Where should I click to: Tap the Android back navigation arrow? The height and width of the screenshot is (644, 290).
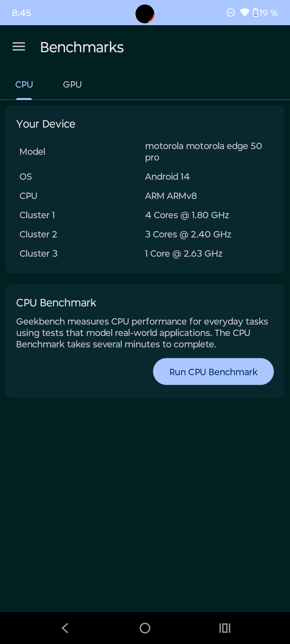tap(65, 628)
